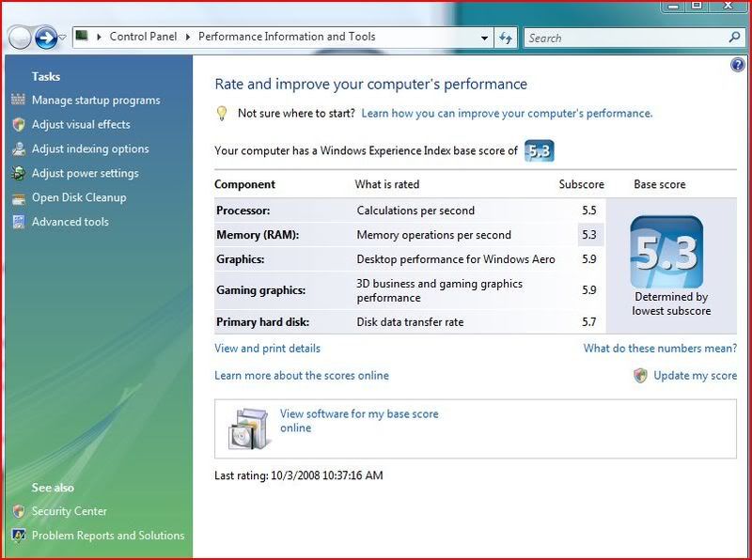Select the Processor row label
The height and width of the screenshot is (560, 752).
tap(243, 210)
